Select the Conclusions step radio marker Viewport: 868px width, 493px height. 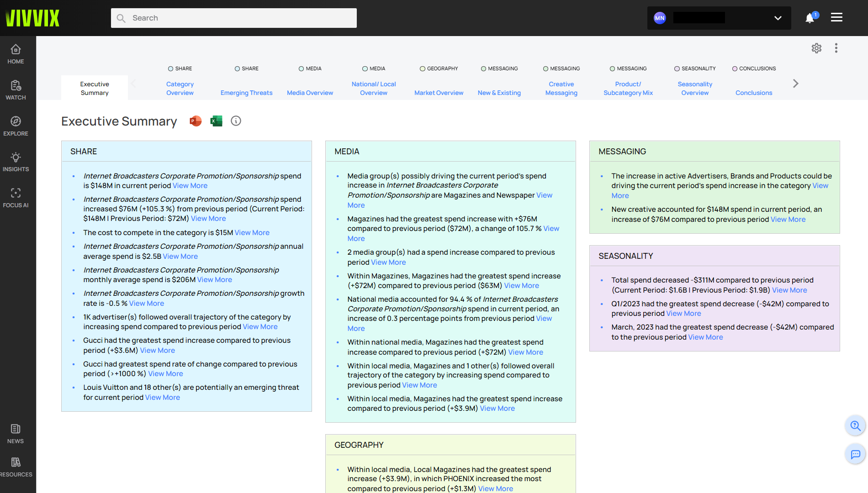735,69
